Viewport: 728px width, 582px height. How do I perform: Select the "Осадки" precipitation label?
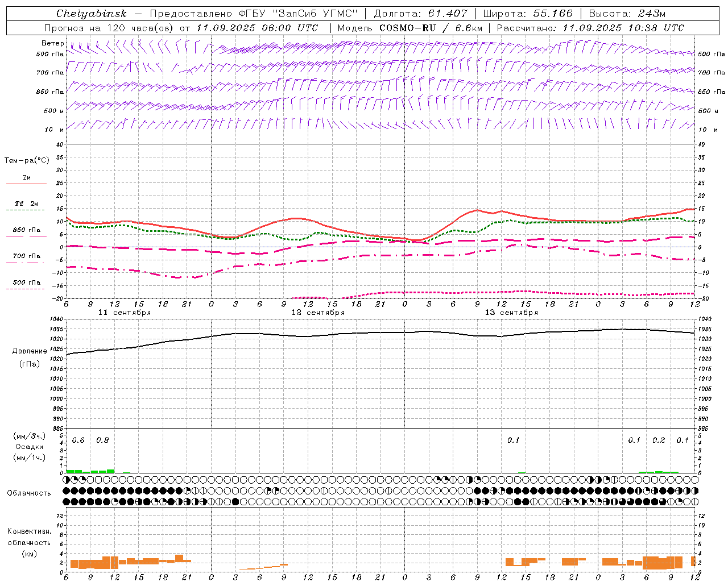coord(29,447)
